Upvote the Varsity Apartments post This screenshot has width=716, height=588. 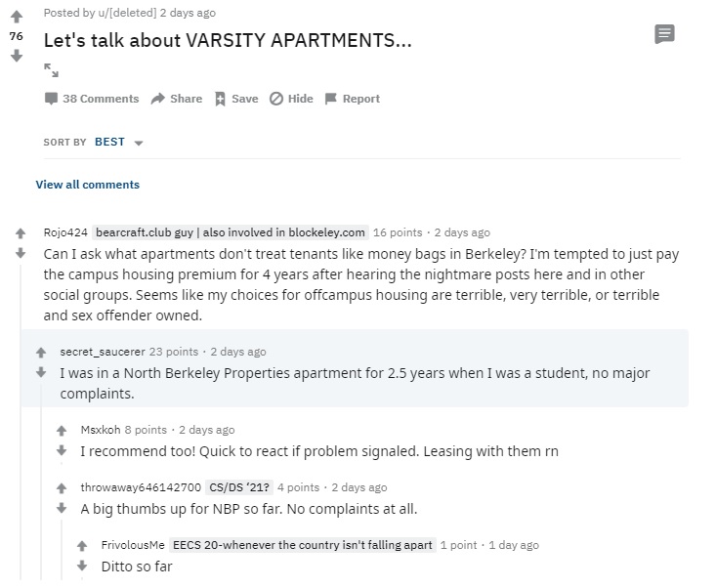coord(17,17)
